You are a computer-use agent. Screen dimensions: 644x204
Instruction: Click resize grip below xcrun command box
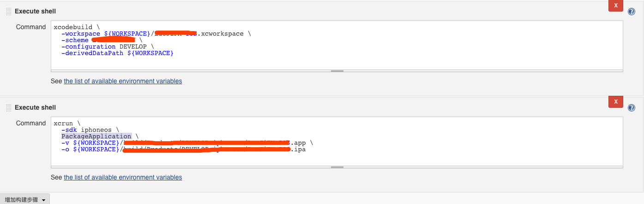tap(337, 167)
